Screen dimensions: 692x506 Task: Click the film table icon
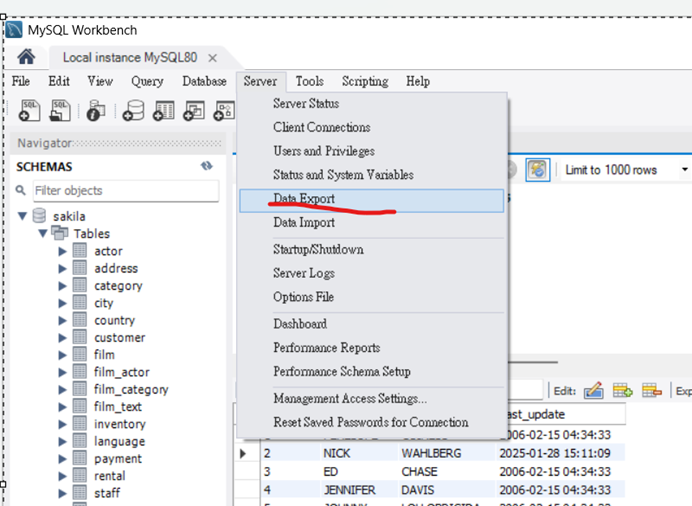coord(80,354)
